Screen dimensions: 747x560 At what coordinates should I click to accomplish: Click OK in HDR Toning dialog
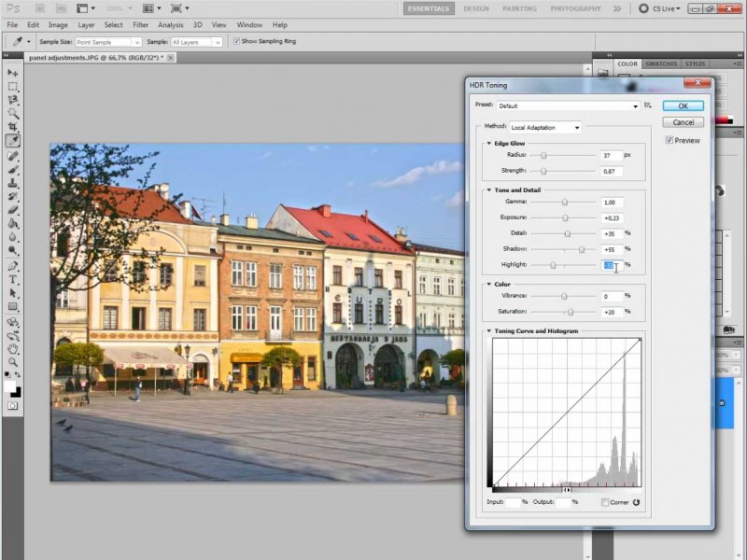coord(683,106)
